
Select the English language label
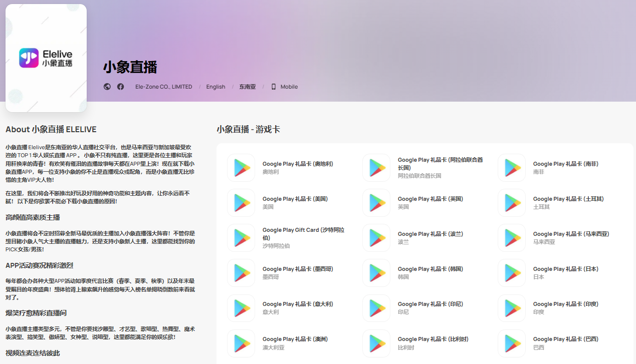(216, 87)
